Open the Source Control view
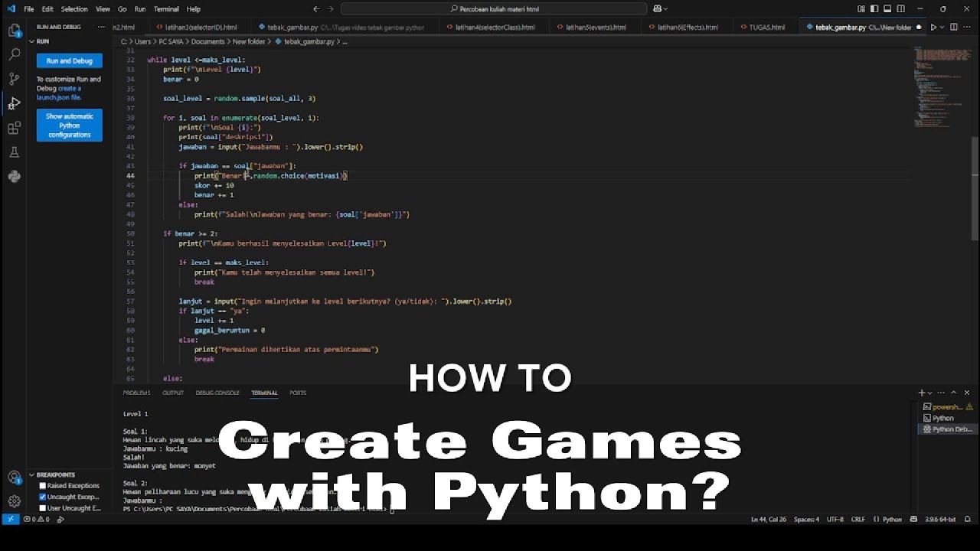Screen dimensions: 980x551 [x=14, y=79]
